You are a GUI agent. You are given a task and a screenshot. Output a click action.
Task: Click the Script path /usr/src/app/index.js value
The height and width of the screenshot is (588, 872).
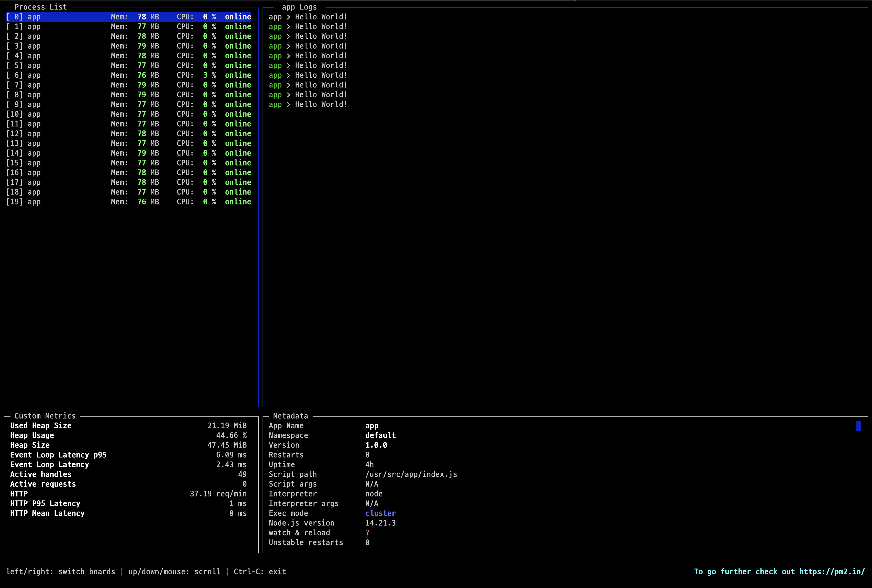(x=411, y=474)
